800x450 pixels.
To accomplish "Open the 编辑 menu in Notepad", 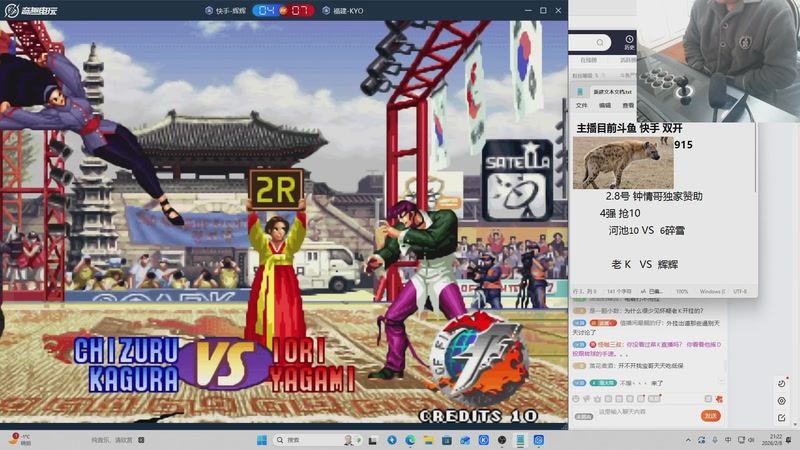I will [605, 105].
